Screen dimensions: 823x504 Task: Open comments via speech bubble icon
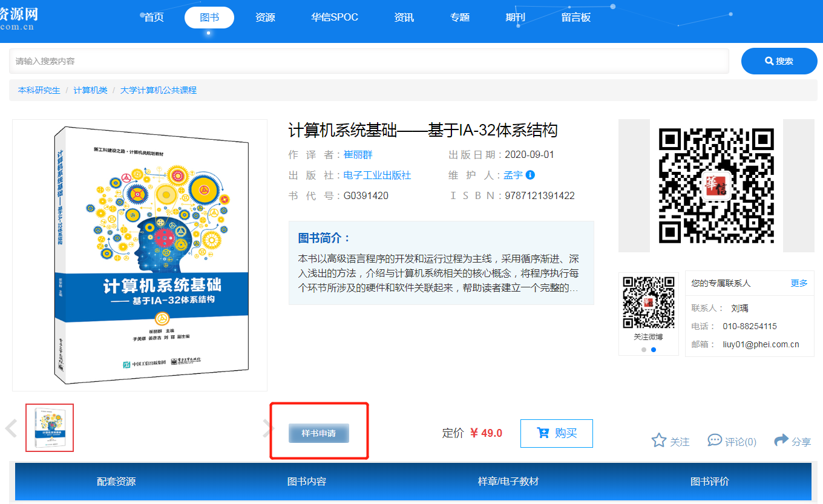[x=715, y=440]
